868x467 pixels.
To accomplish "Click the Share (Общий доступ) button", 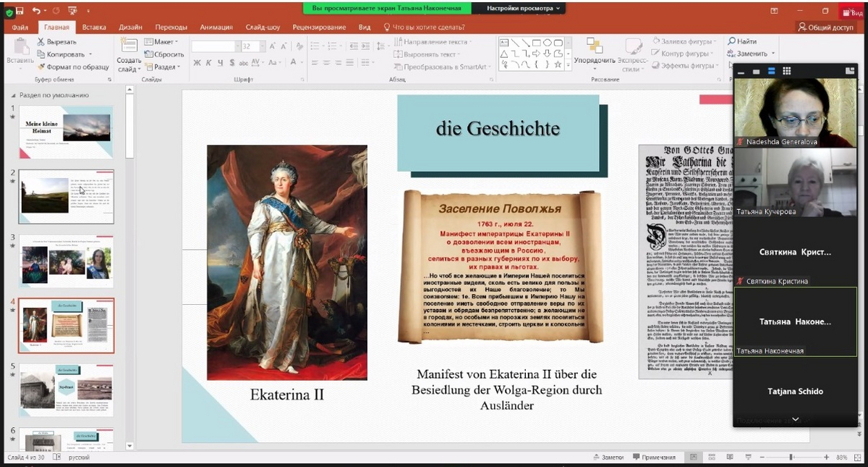I will click(x=825, y=27).
